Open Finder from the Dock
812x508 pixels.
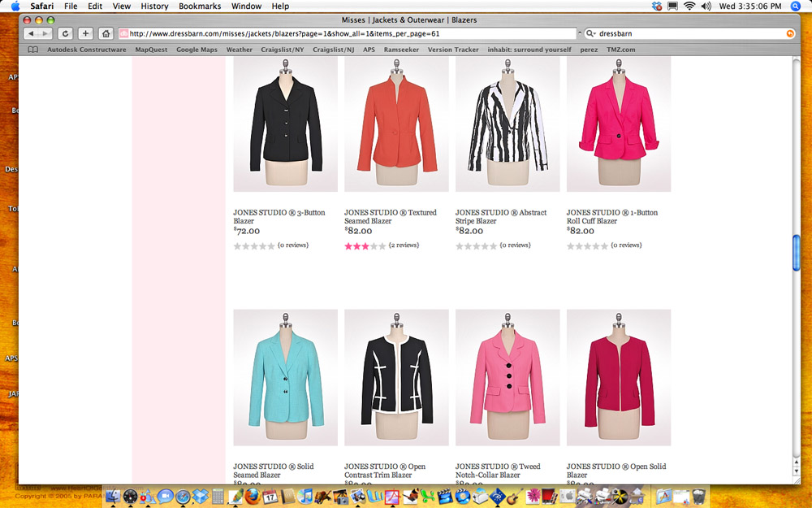coord(112,497)
